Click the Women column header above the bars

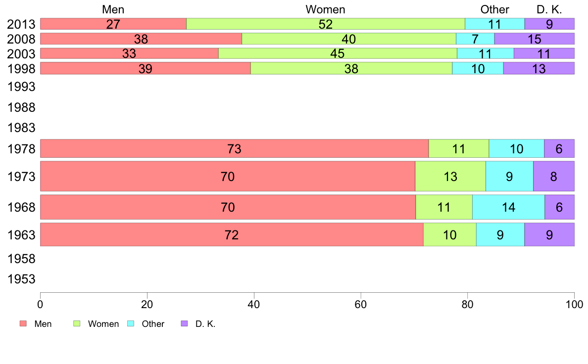(x=325, y=9)
